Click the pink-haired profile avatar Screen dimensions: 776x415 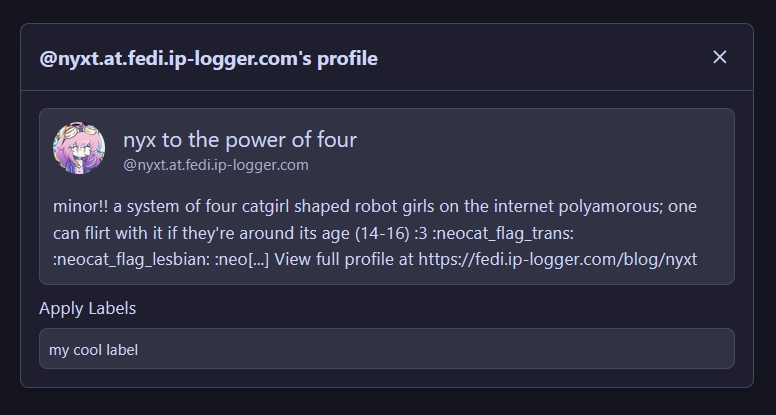[79, 149]
